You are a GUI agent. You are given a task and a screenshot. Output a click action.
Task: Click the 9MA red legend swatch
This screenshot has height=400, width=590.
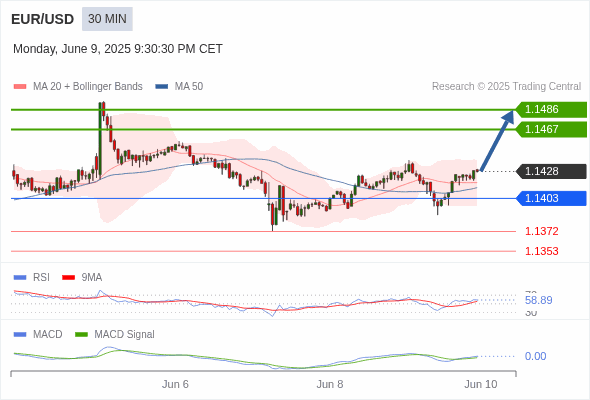(x=68, y=278)
